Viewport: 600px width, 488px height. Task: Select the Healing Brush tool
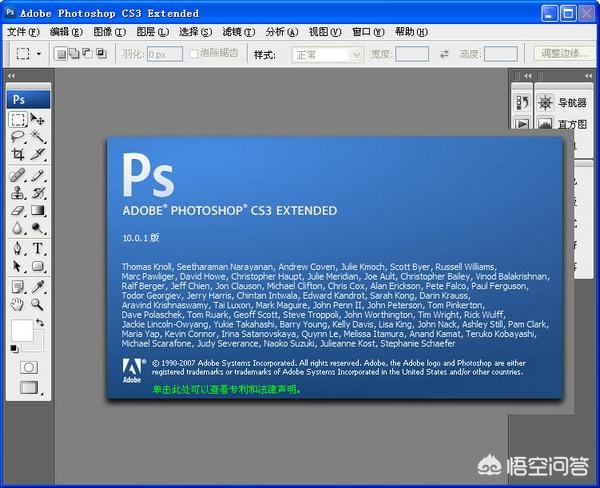click(18, 176)
